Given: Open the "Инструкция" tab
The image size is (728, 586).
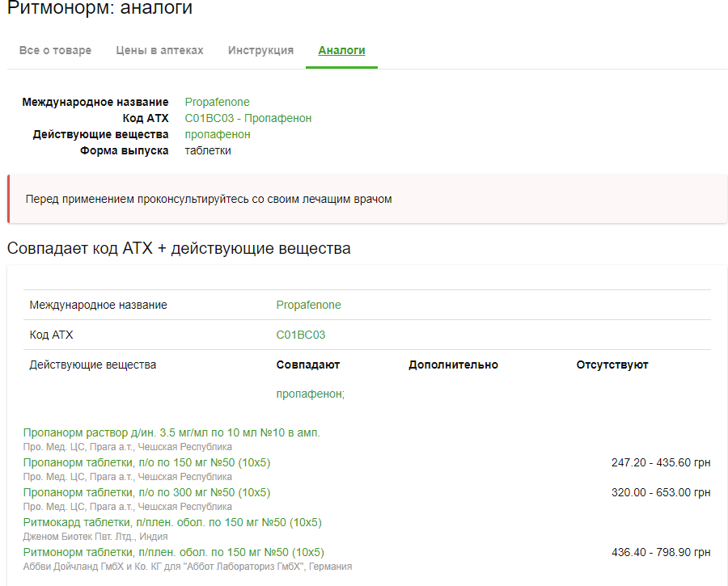Looking at the screenshot, I should (261, 50).
